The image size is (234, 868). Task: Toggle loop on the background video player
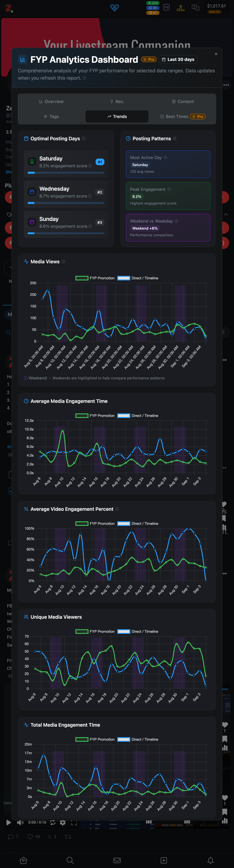[x=53, y=822]
